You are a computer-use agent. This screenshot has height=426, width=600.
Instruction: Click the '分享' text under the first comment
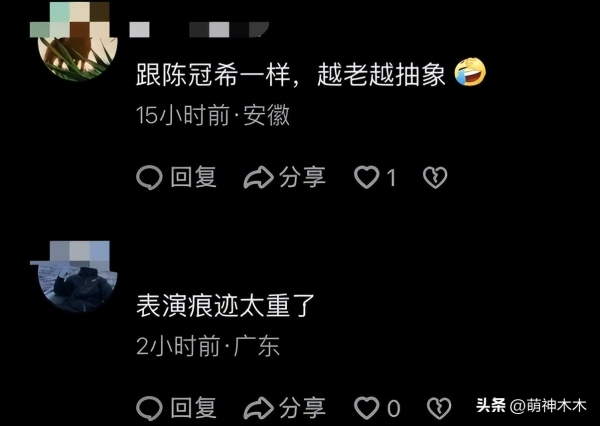coord(302,177)
